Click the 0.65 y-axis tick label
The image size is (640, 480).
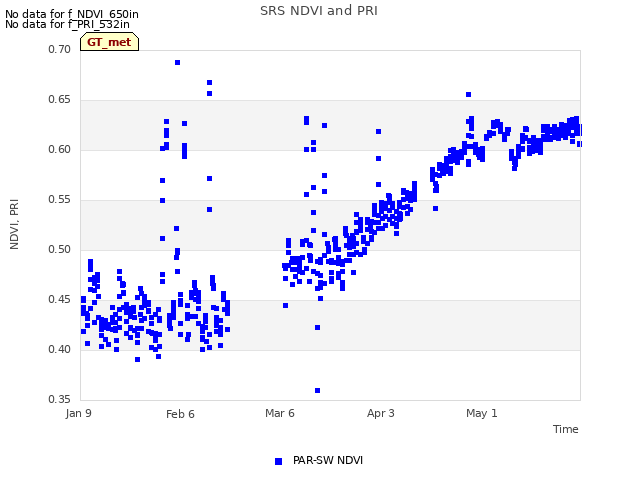tap(60, 100)
